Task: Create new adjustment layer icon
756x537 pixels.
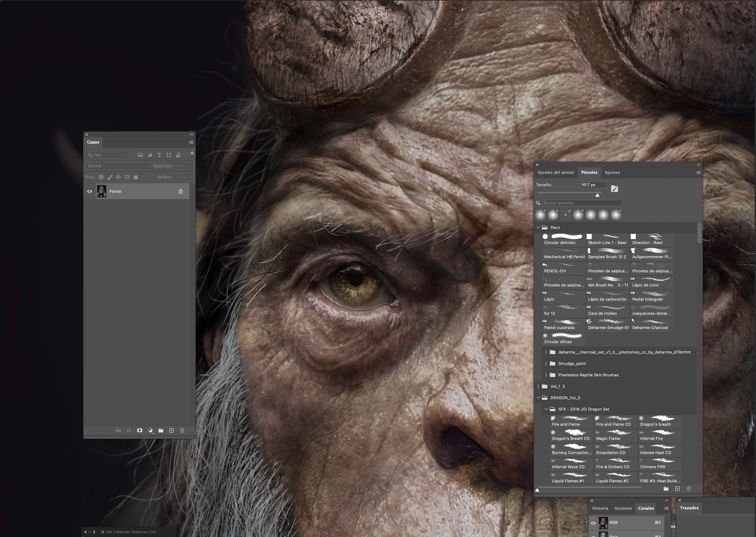Action: [x=150, y=430]
